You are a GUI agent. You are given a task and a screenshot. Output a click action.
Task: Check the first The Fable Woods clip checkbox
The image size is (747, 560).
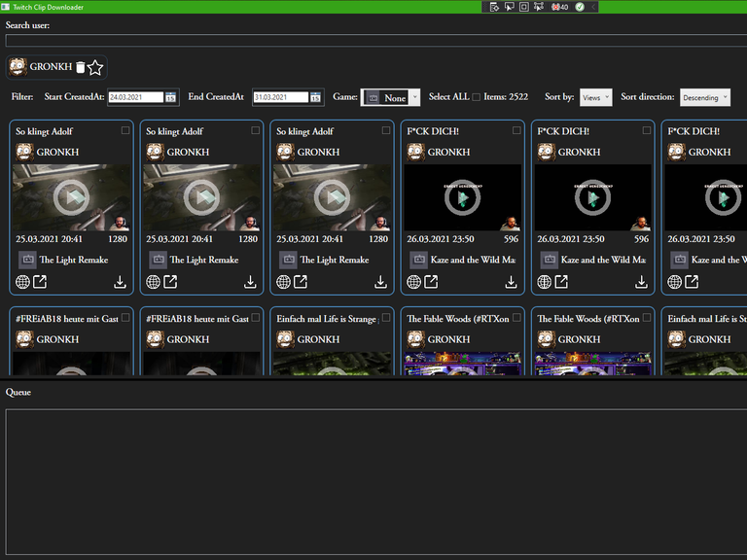pos(516,318)
